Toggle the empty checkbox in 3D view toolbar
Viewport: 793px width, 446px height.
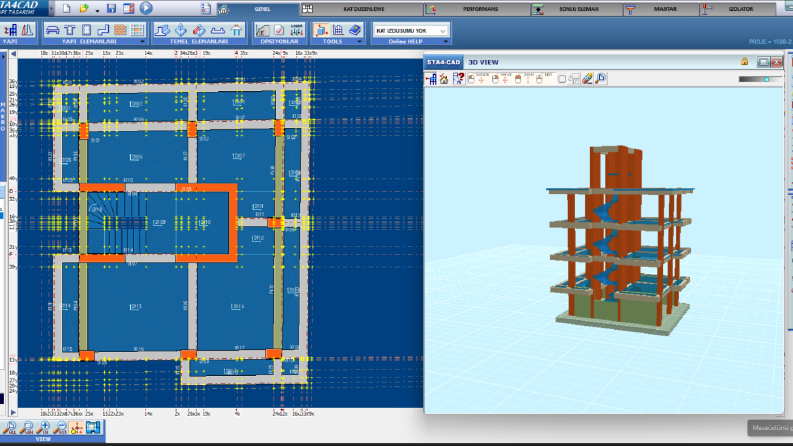click(x=562, y=79)
